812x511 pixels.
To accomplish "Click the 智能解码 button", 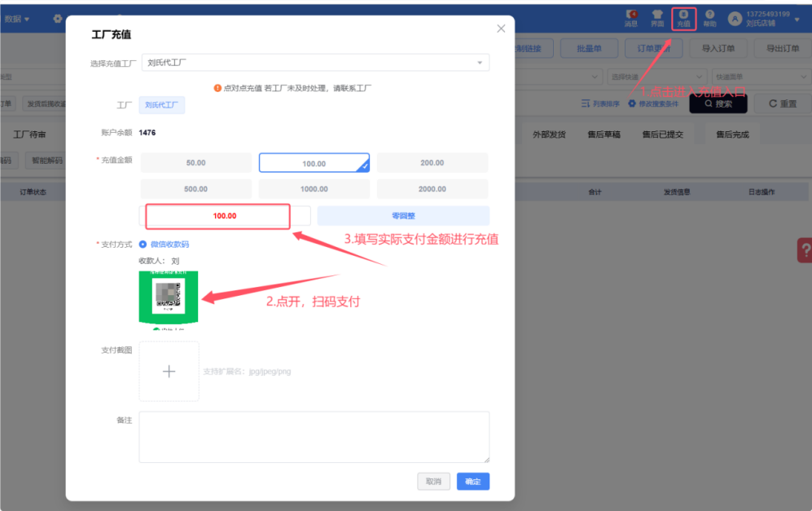I will (47, 160).
